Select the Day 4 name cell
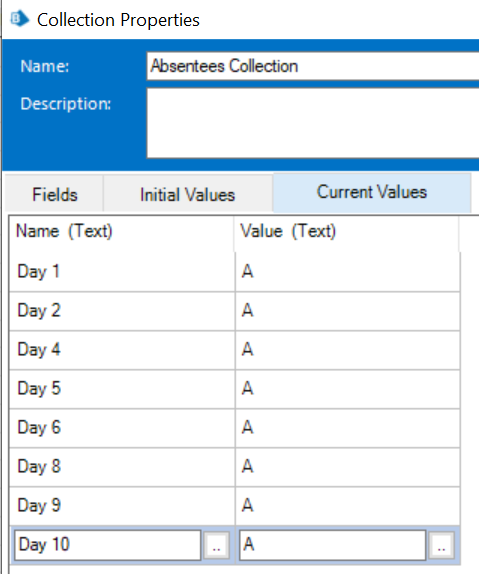 pyautogui.click(x=122, y=350)
